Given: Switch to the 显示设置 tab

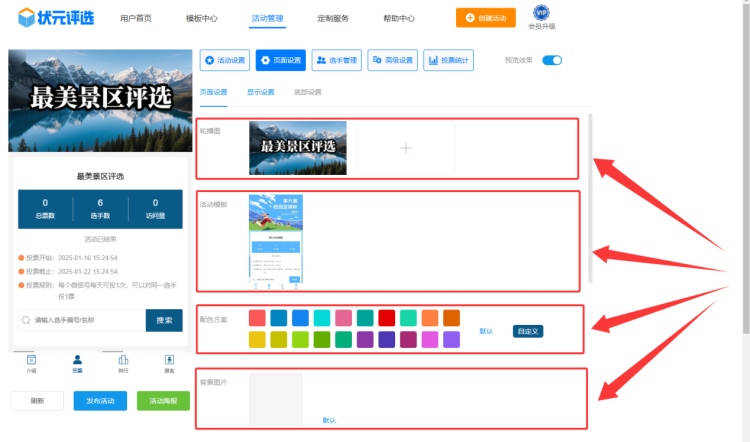Looking at the screenshot, I should pos(261,92).
